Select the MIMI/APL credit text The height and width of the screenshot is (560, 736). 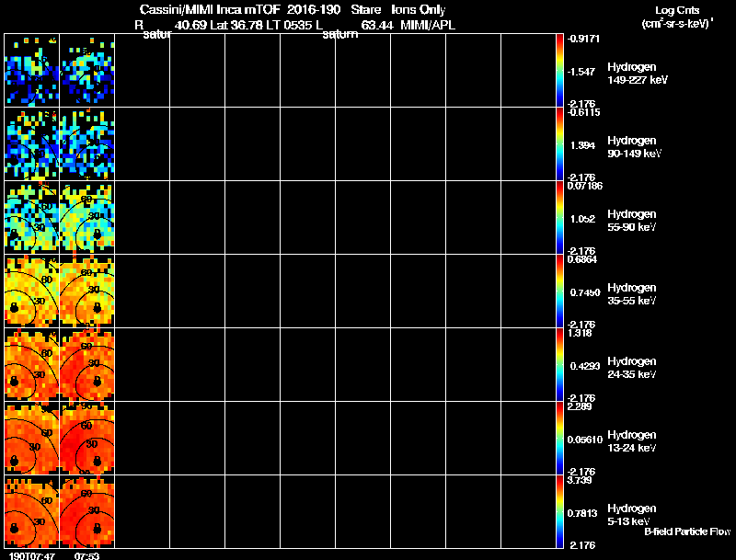(x=428, y=26)
